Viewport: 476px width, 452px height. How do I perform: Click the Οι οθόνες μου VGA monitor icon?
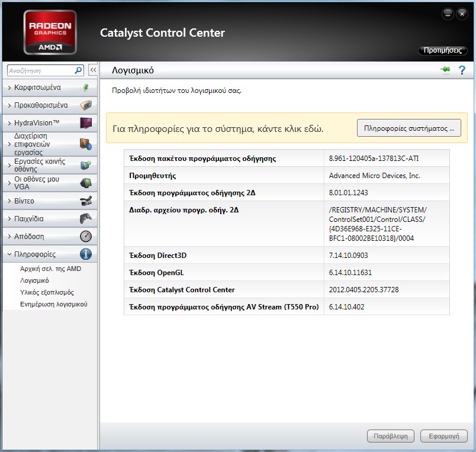[86, 183]
